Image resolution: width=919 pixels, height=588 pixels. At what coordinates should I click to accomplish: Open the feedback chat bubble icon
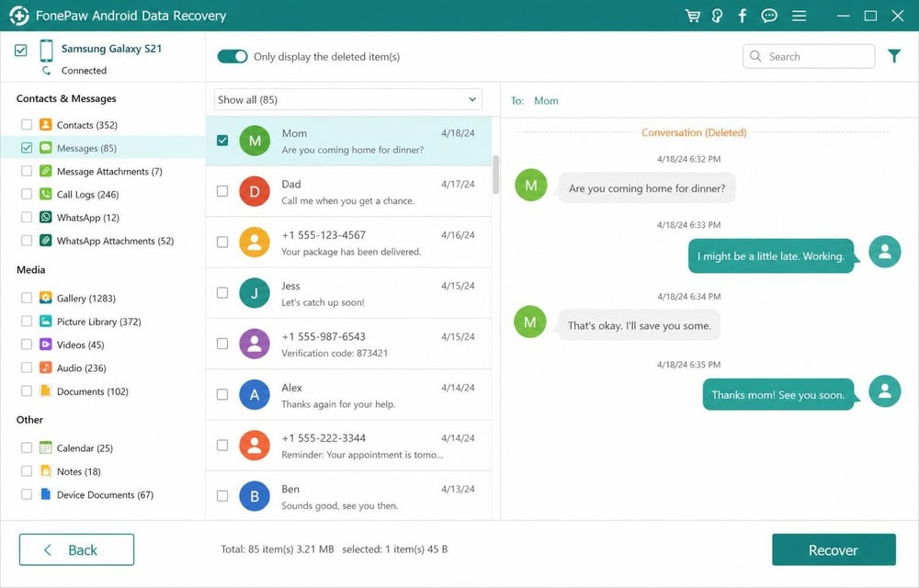(x=769, y=16)
